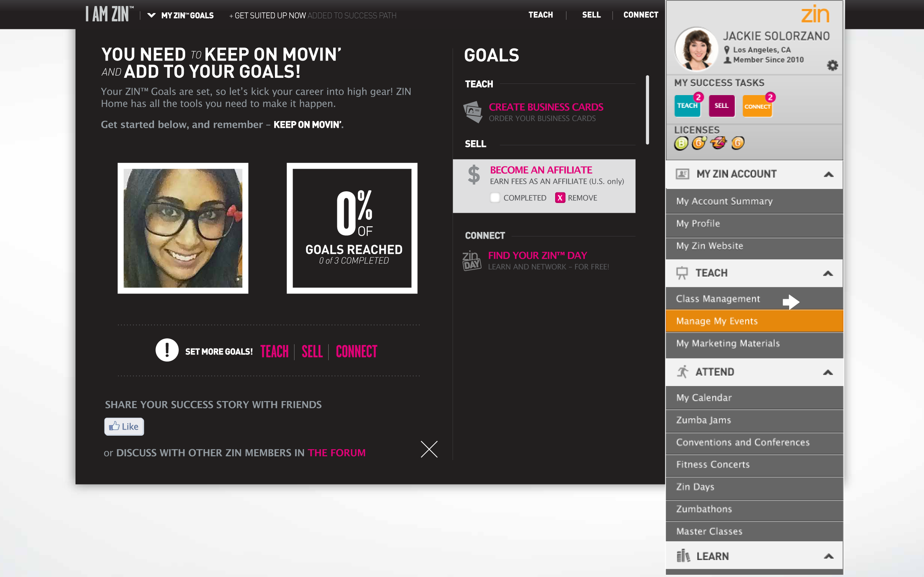This screenshot has width=924, height=577.
Task: Click GET SUITED UP NOW notification
Action: pyautogui.click(x=313, y=16)
